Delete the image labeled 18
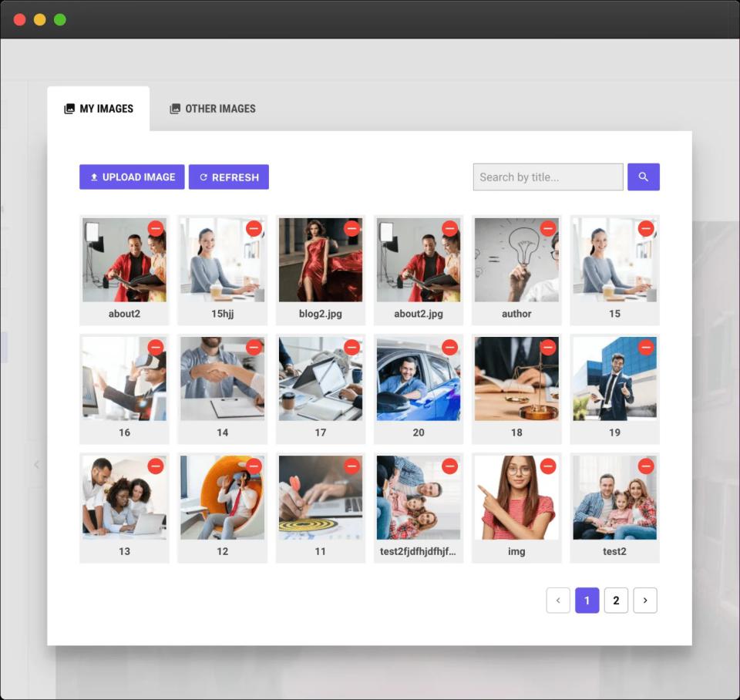This screenshot has width=740, height=700. 548,348
